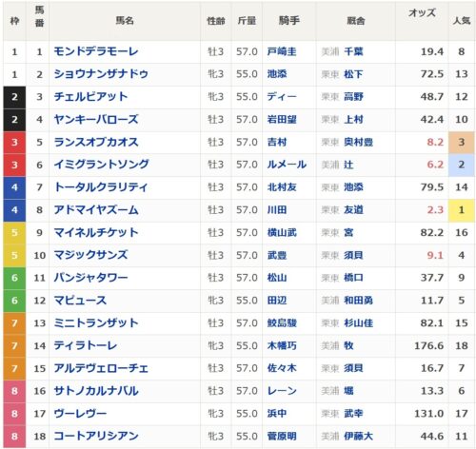476x449 pixels.
Task: Open horse コートアリシアン link
Action: 96,436
